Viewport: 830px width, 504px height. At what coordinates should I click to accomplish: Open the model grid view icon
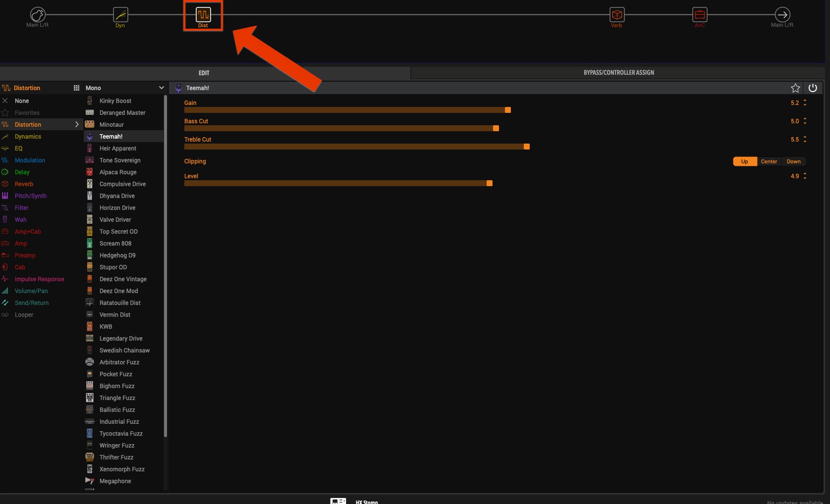click(76, 88)
